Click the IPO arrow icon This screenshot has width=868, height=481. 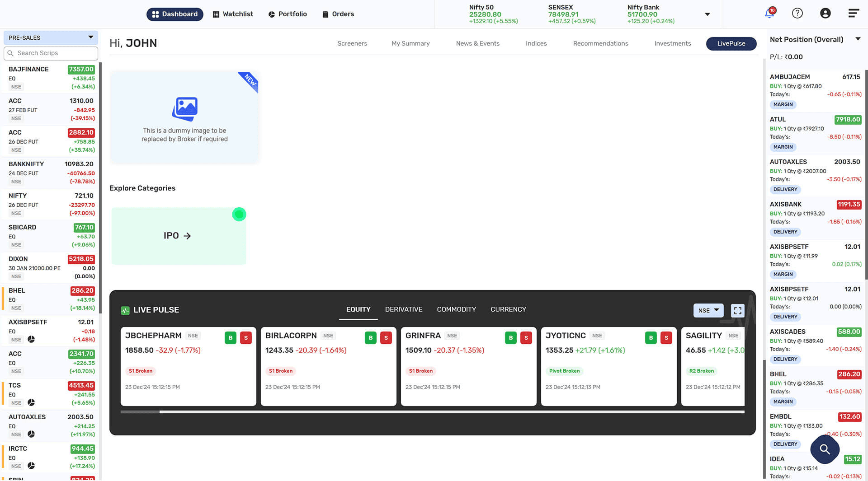tap(187, 236)
